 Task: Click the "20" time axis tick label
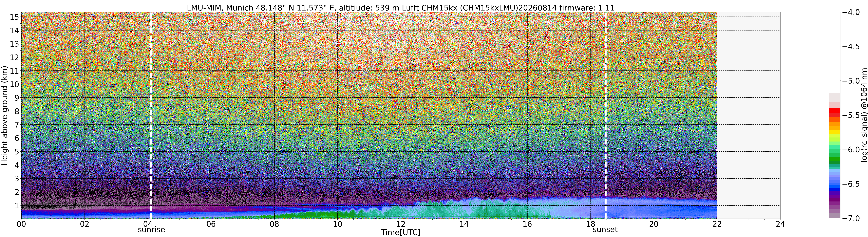654,224
